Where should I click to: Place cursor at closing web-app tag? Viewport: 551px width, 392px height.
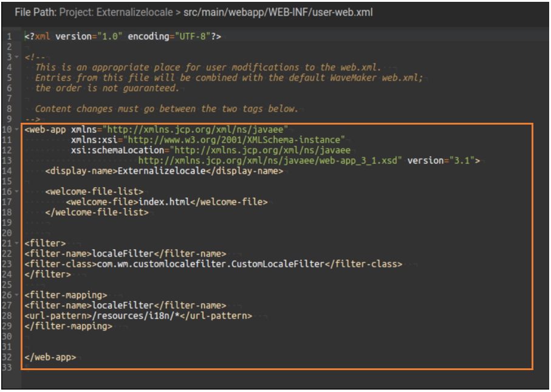click(x=50, y=357)
